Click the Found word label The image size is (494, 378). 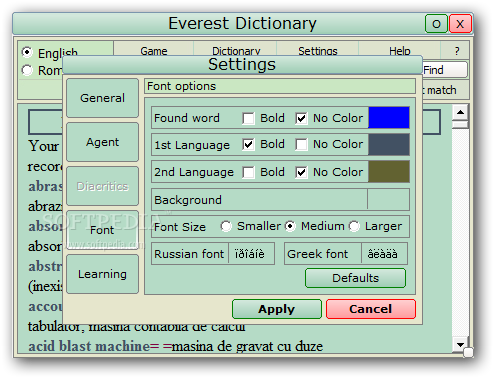tap(187, 118)
